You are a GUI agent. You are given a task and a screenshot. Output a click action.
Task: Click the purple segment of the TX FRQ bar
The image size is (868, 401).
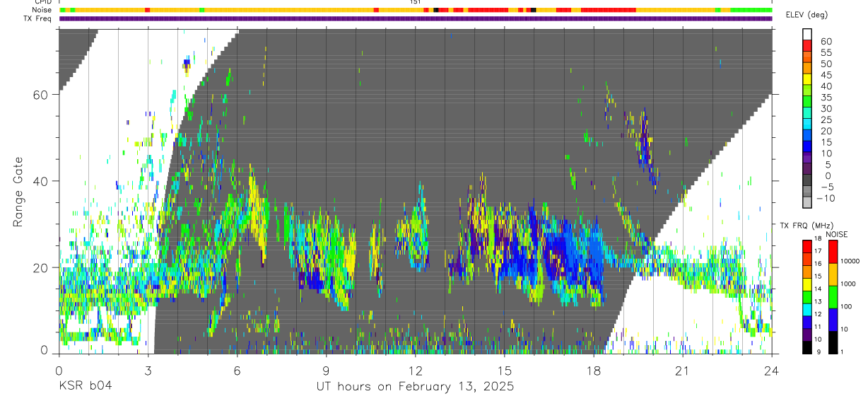(807, 335)
